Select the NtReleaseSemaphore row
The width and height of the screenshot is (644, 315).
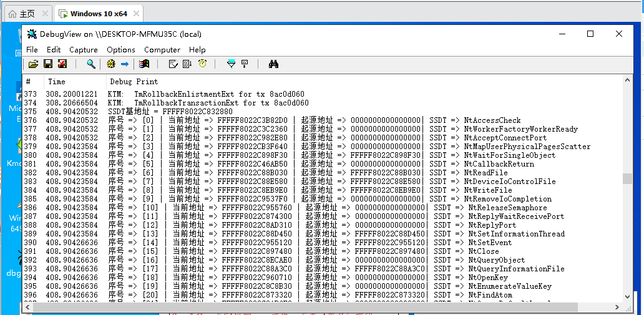[x=323, y=207]
